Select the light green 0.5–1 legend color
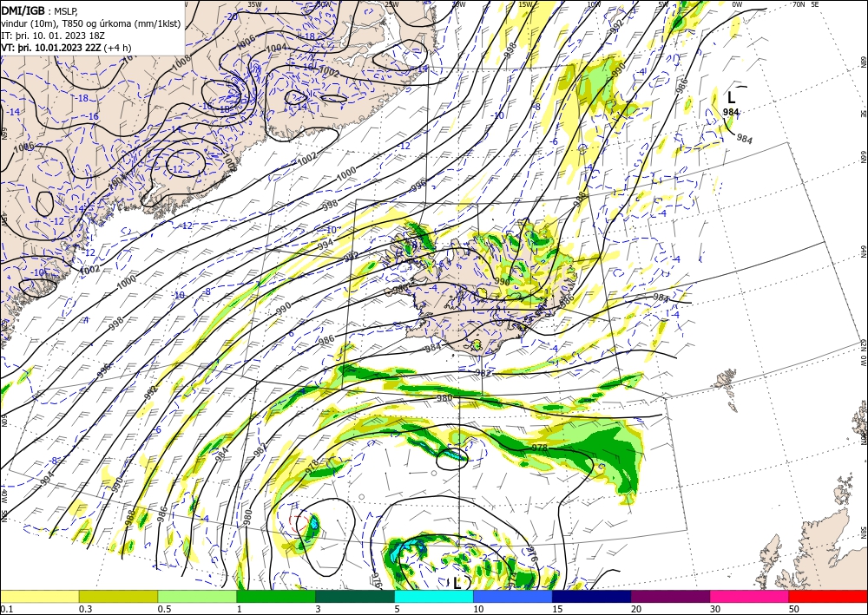The image size is (868, 615). click(x=197, y=596)
